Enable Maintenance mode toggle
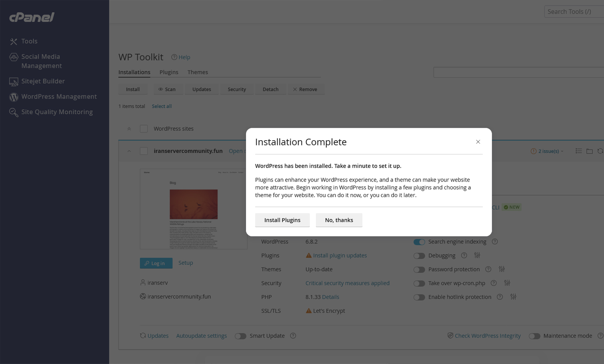The width and height of the screenshot is (604, 364). [x=534, y=336]
